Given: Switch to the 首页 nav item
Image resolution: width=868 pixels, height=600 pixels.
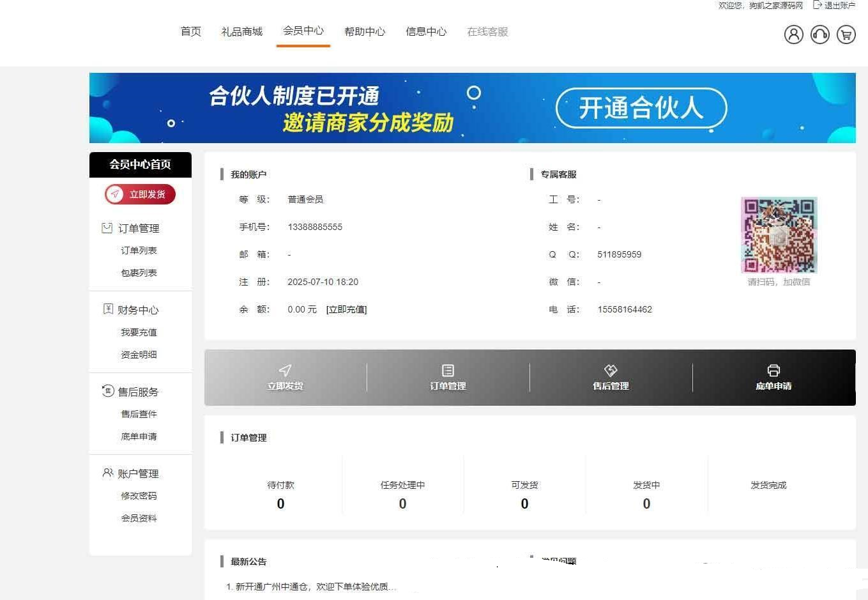Looking at the screenshot, I should (190, 31).
